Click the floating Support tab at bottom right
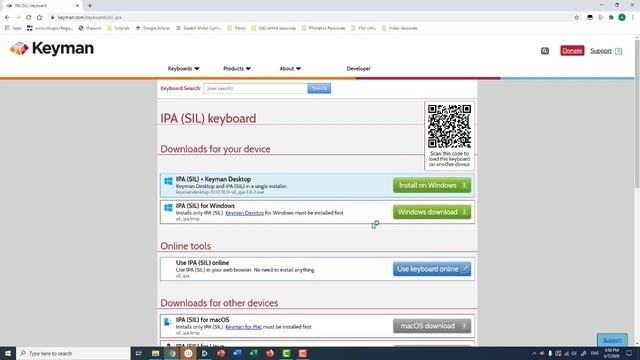640x360 pixels. (612, 340)
